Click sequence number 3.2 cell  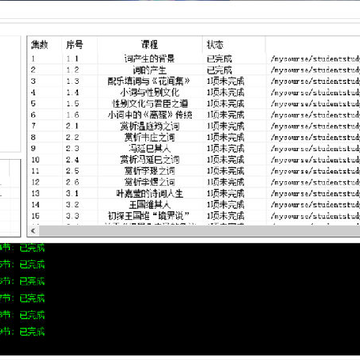(72, 205)
